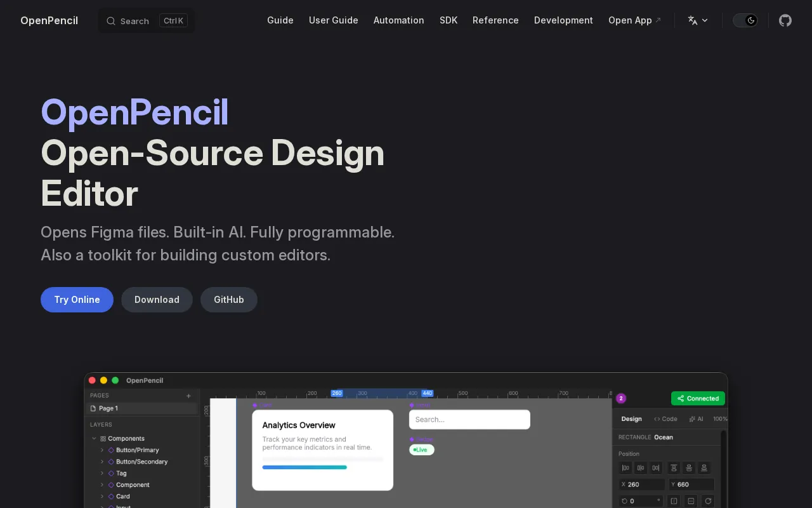Click the Download button
Image resolution: width=812 pixels, height=508 pixels.
pyautogui.click(x=157, y=300)
